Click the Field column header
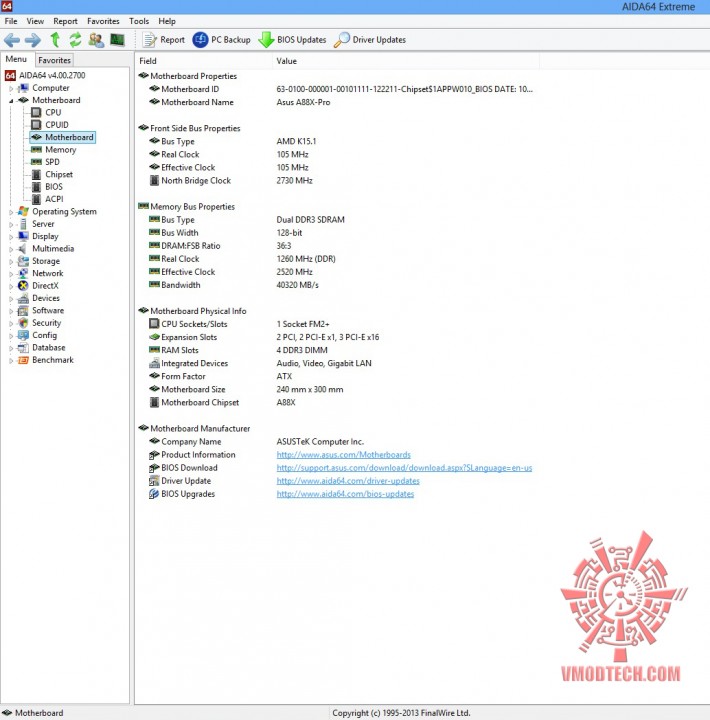This screenshot has width=710, height=720. click(x=203, y=61)
